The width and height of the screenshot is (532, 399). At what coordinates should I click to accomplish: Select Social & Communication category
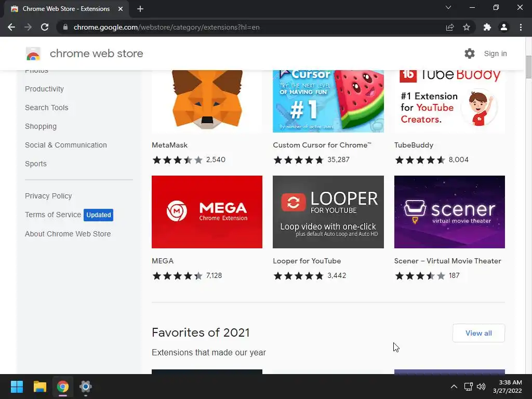66,145
